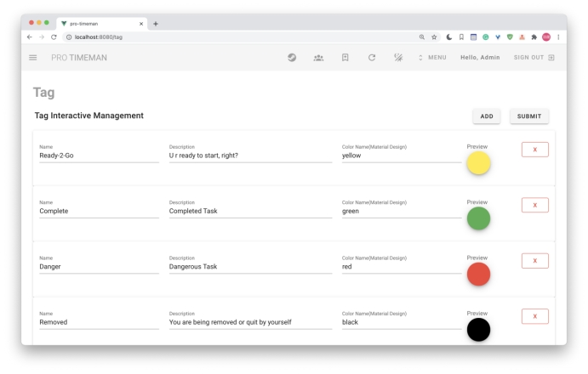Edit the yellow color name field
This screenshot has height=374, width=588.
point(402,156)
